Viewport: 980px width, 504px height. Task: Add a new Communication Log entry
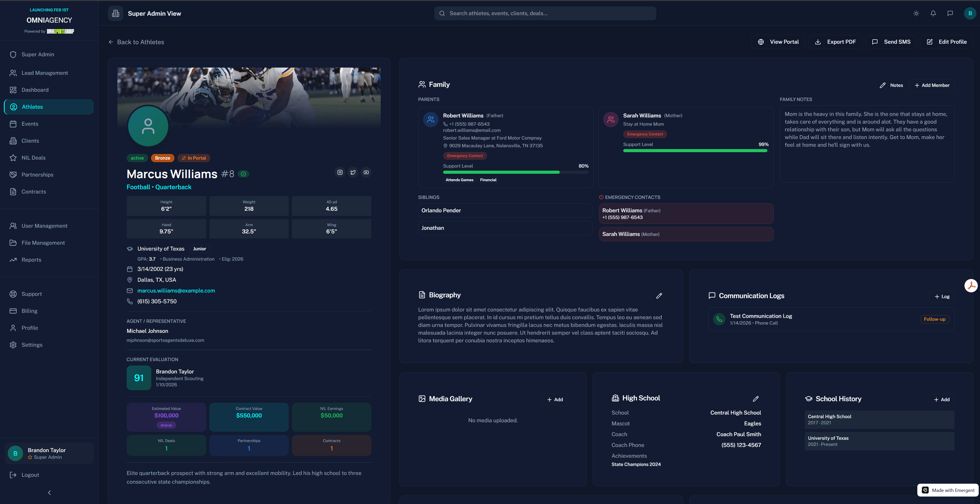click(942, 297)
